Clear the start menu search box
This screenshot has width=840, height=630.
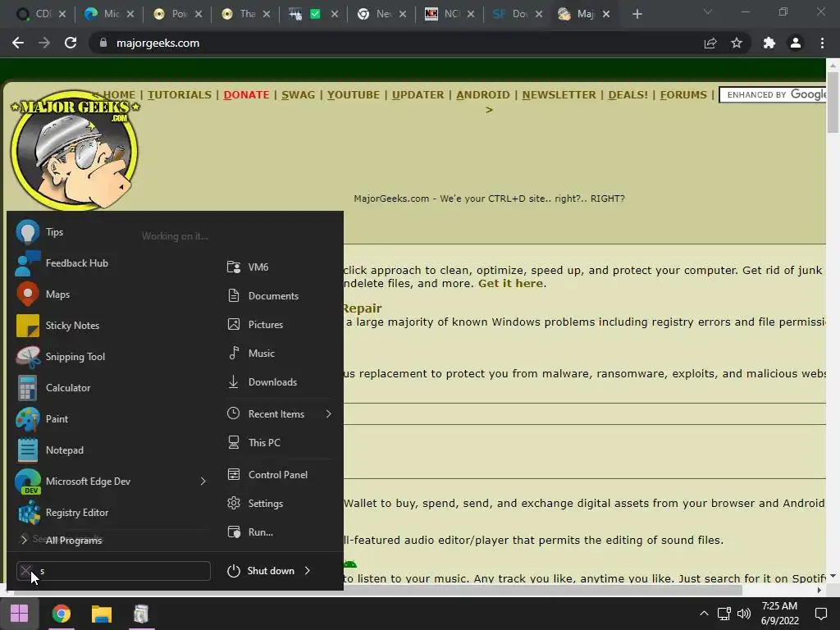tap(25, 571)
